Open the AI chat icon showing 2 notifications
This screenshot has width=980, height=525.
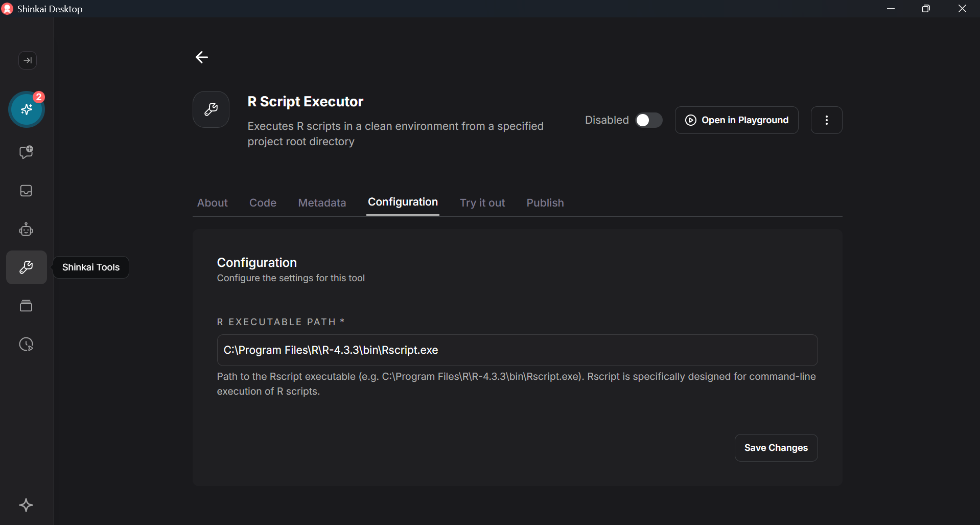[26, 109]
